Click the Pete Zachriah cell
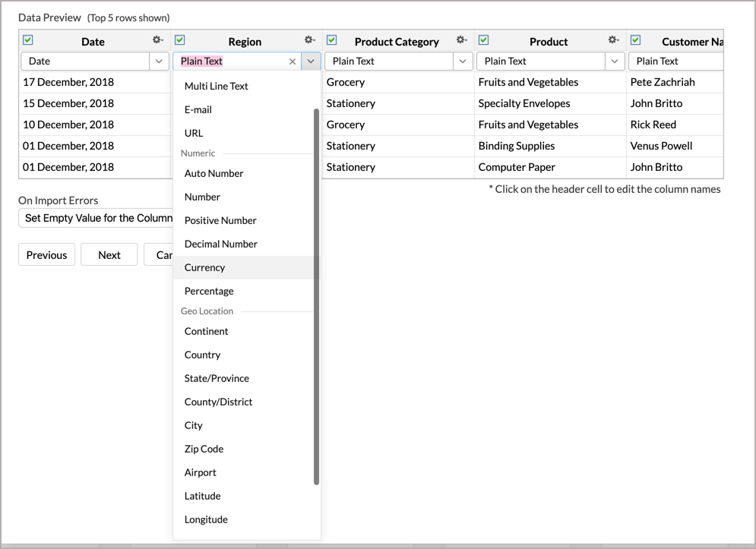Image resolution: width=756 pixels, height=549 pixels. 675,83
